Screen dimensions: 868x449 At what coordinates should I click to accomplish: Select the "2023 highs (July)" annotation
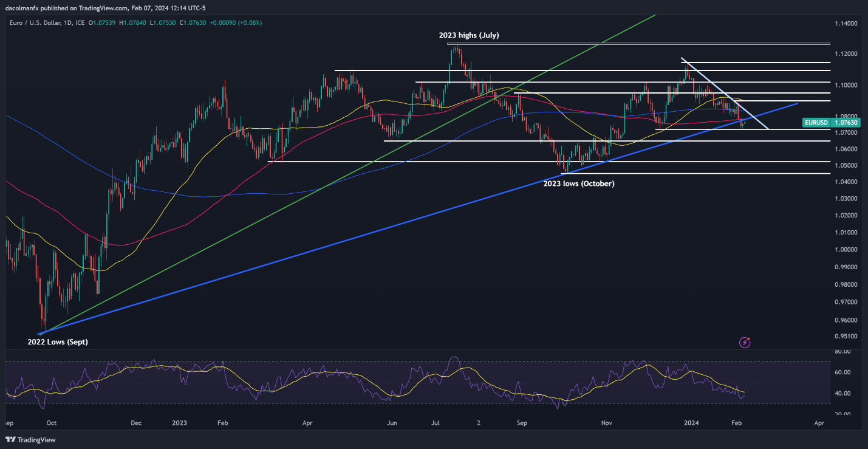[469, 35]
